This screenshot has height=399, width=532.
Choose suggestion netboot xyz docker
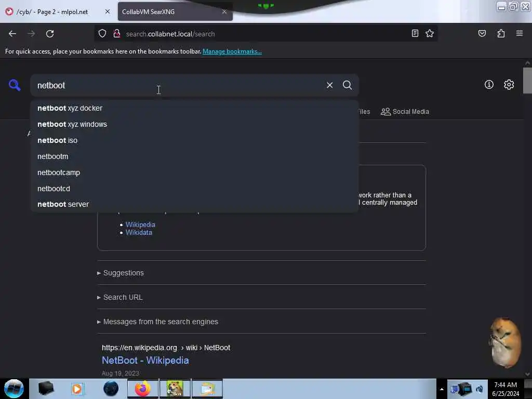[195, 108]
